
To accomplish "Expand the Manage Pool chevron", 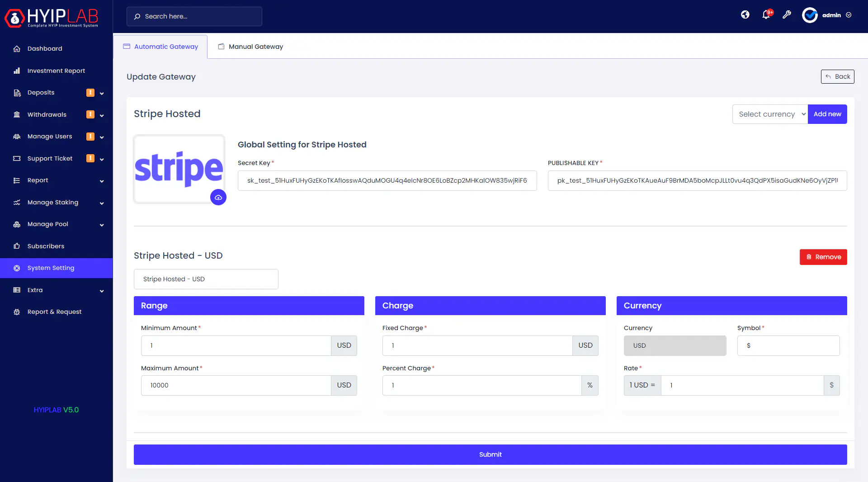I will pyautogui.click(x=102, y=225).
